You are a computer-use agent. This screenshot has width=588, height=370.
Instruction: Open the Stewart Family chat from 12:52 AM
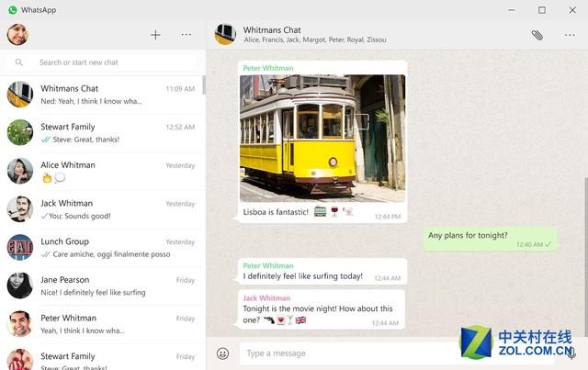tap(101, 133)
